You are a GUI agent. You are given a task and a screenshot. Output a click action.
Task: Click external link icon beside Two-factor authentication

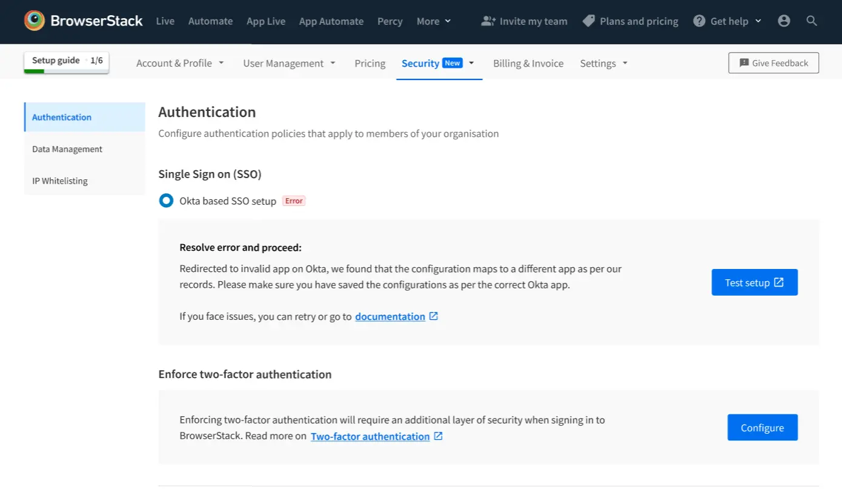tap(438, 436)
